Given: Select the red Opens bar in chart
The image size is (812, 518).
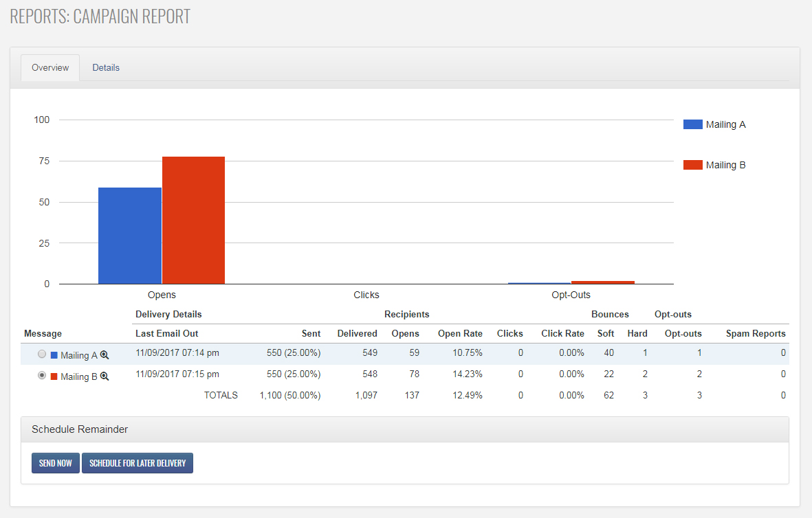Looking at the screenshot, I should (193, 221).
